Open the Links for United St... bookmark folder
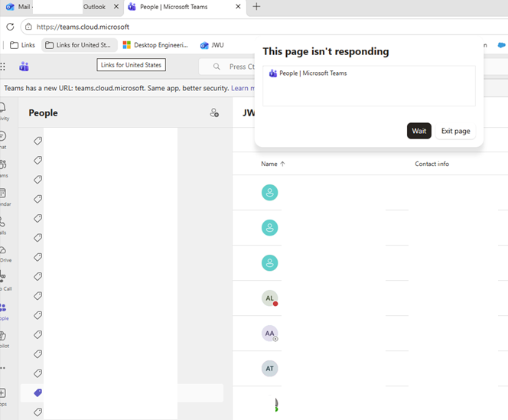The width and height of the screenshot is (508, 420). coord(80,45)
